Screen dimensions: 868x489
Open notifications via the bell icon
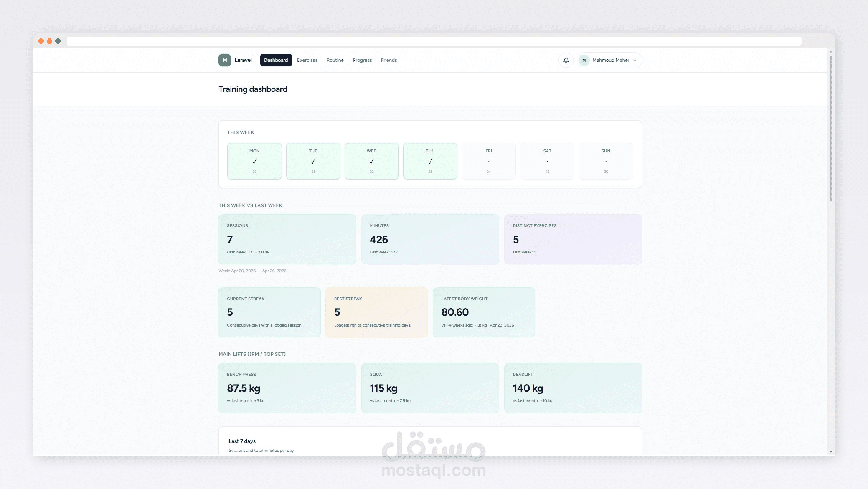pyautogui.click(x=566, y=60)
